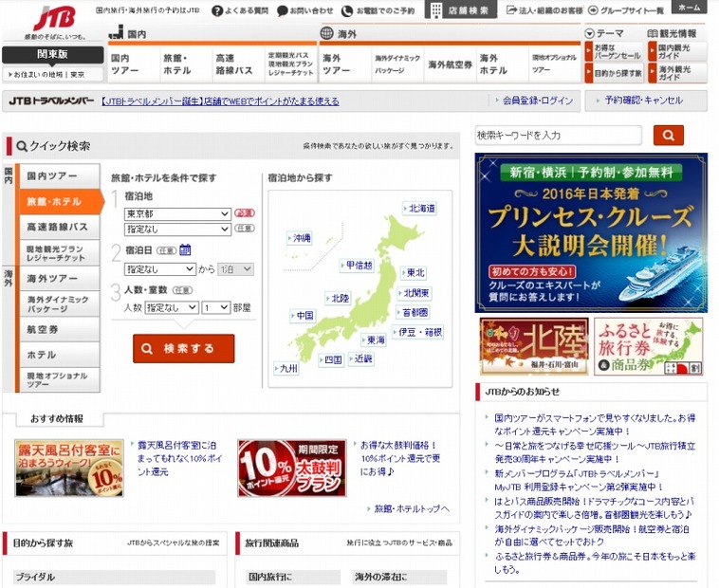Open calendar icon for 宿泊日
Screen dimensions: 719x588
point(185,249)
